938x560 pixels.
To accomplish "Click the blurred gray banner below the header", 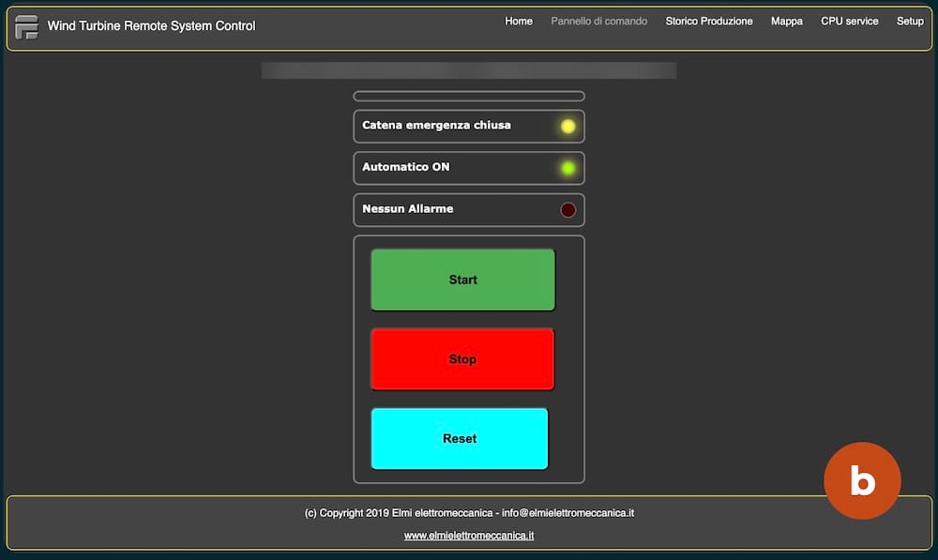I will click(x=469, y=70).
